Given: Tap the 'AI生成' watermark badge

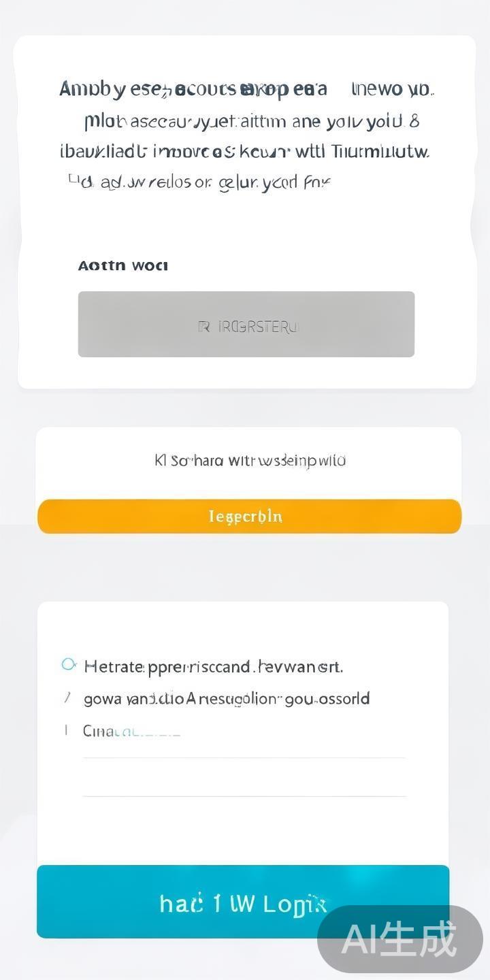Looking at the screenshot, I should point(399,939).
